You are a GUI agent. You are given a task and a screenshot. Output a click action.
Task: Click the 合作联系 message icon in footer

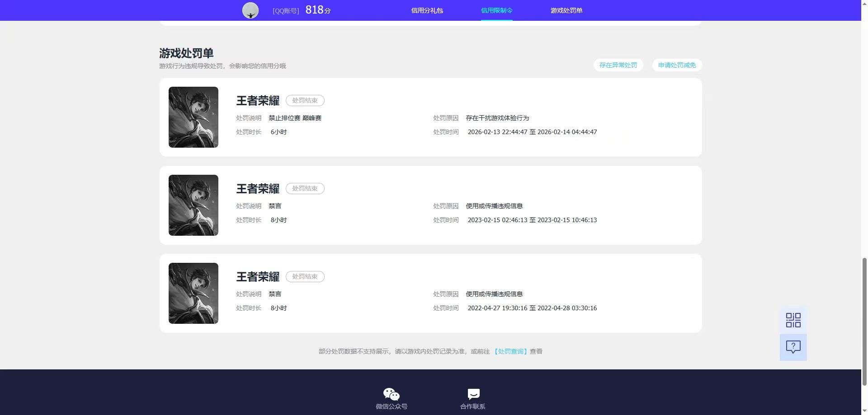point(473,394)
